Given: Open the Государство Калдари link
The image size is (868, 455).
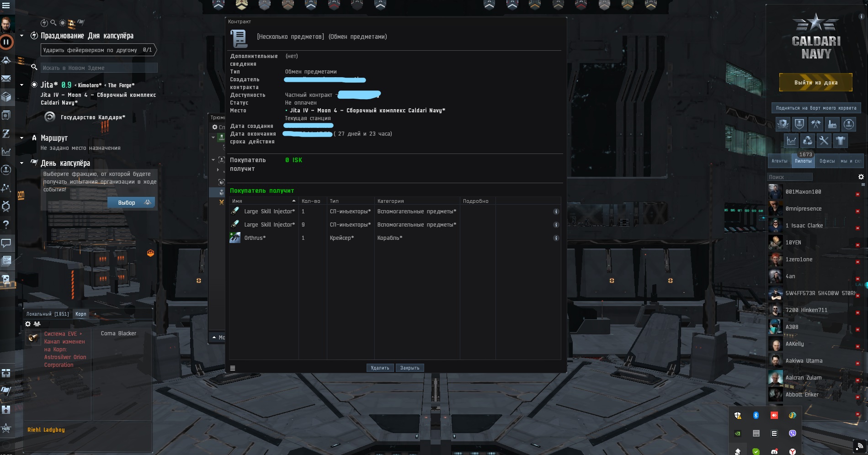Looking at the screenshot, I should [x=93, y=117].
